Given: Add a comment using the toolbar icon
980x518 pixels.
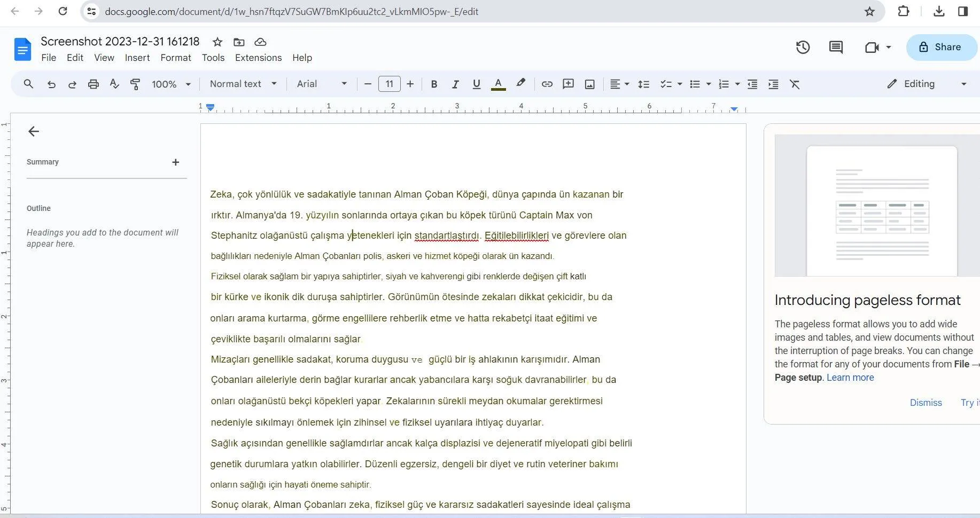Looking at the screenshot, I should coord(568,84).
